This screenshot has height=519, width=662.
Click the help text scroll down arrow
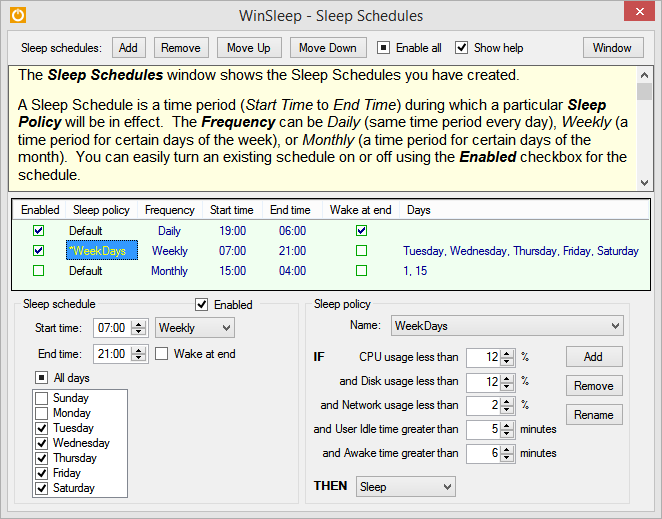click(644, 182)
